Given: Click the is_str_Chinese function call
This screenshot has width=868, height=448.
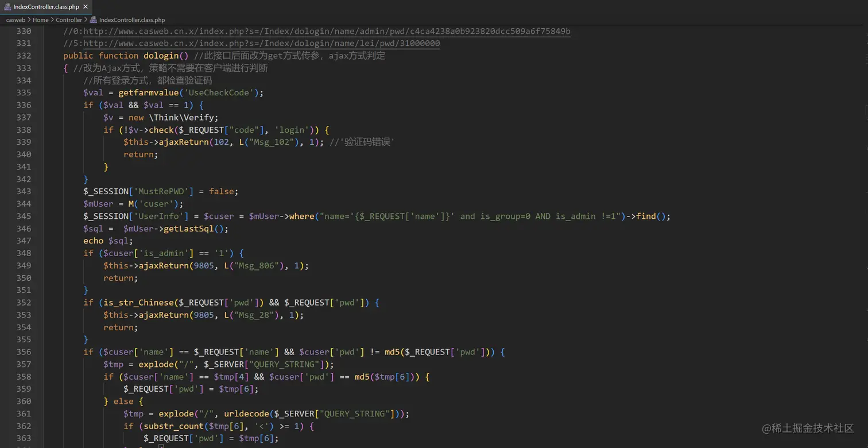Looking at the screenshot, I should tap(139, 303).
